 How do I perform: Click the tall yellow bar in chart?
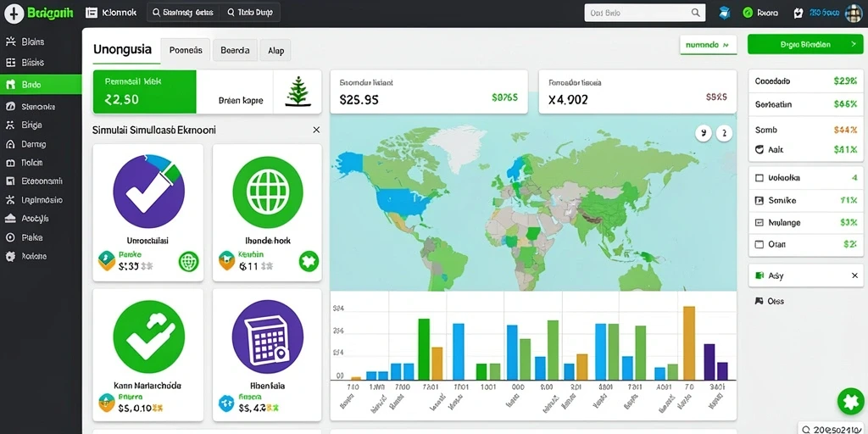pos(689,342)
